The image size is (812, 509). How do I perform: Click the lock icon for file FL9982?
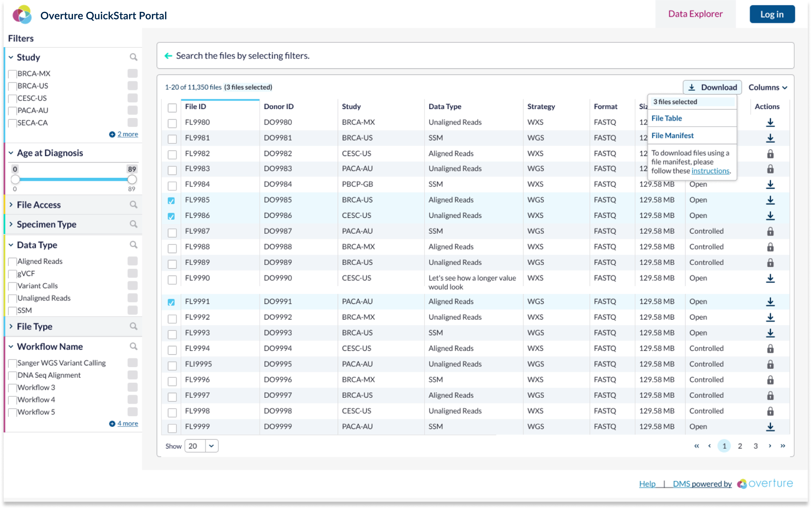(x=770, y=154)
